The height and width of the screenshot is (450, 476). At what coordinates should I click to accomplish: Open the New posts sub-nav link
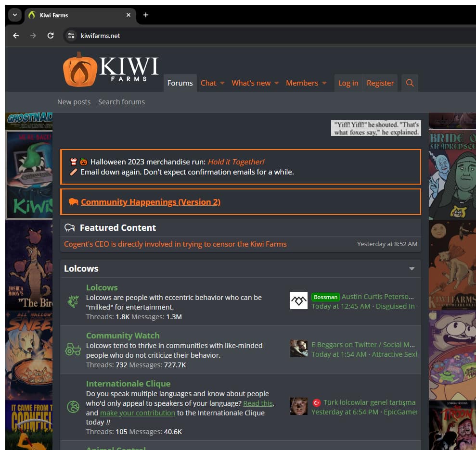click(x=74, y=102)
